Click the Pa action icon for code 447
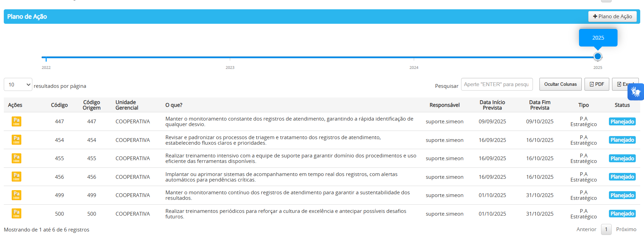The height and width of the screenshot is (237, 644). coord(17,122)
